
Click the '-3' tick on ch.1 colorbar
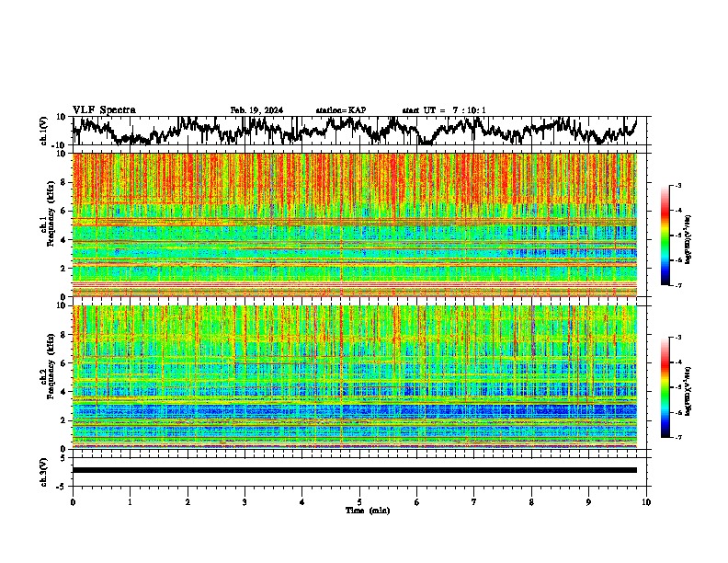tap(678, 186)
